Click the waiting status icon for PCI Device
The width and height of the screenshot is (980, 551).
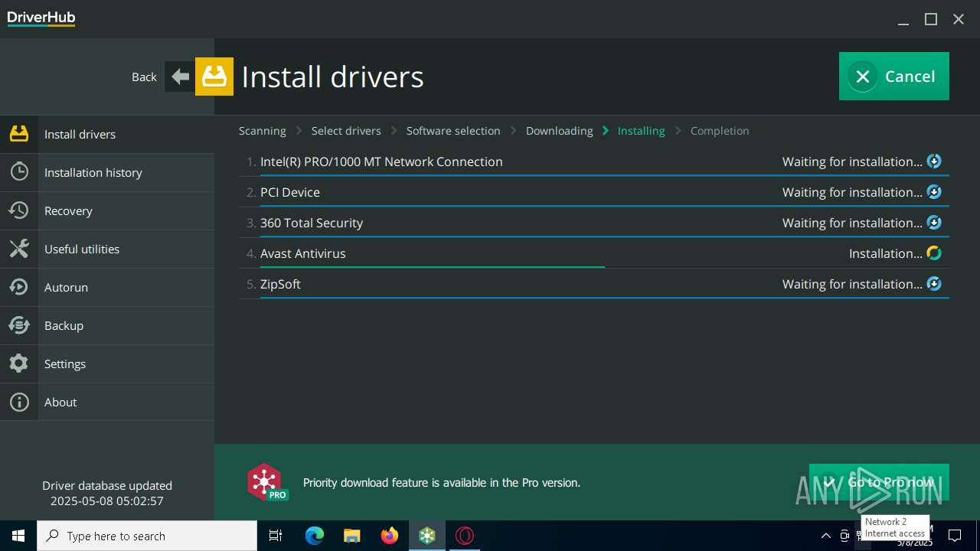934,192
